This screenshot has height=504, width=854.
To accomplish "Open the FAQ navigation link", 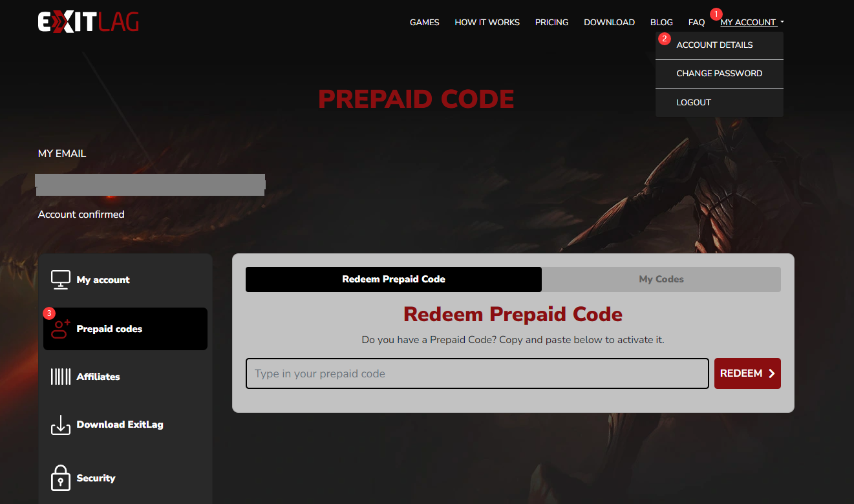I will [696, 22].
